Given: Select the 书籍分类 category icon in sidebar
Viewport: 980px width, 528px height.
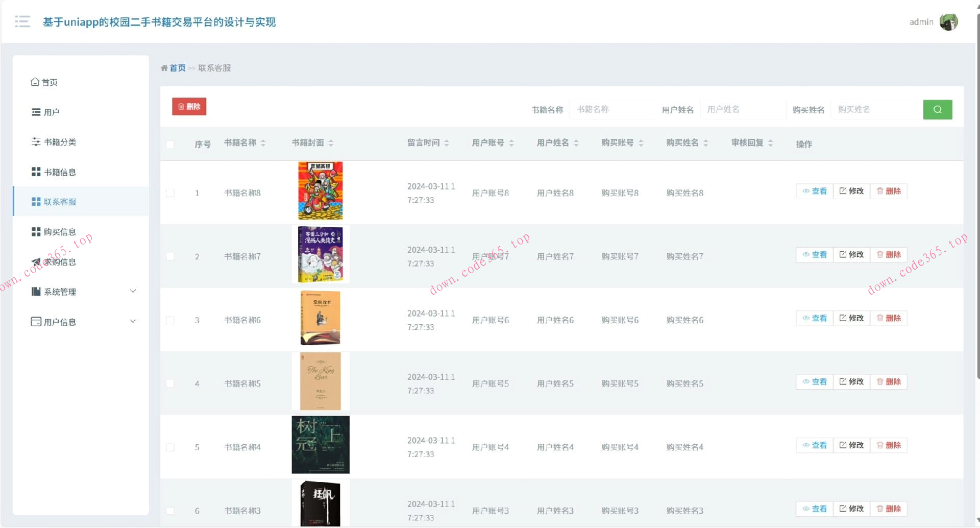Looking at the screenshot, I should pos(35,141).
